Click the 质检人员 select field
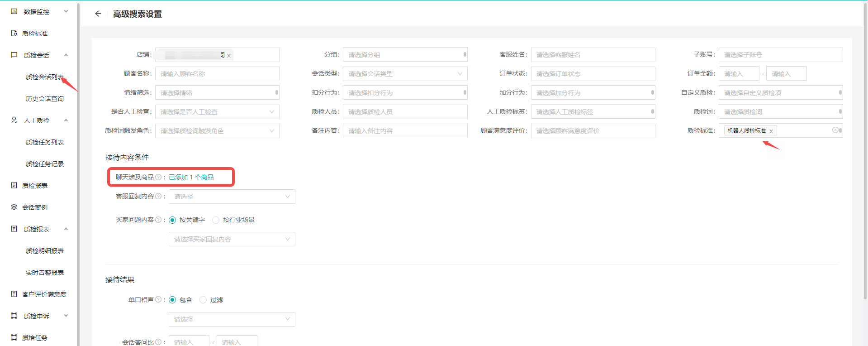 click(x=405, y=111)
